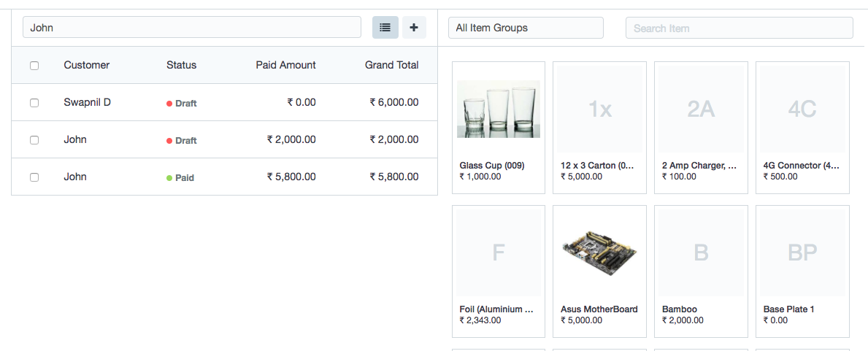This screenshot has width=868, height=351.
Task: Click the list view icon button
Action: [385, 28]
